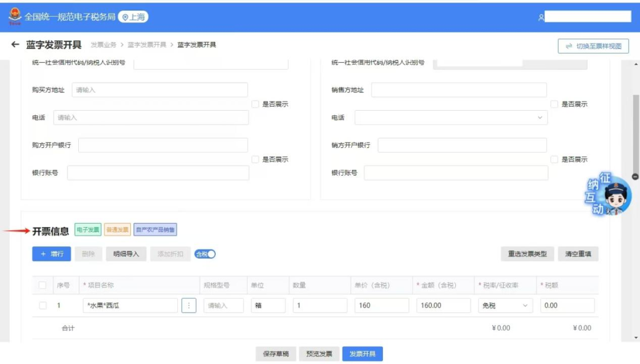Click the tax bureau emblem logo
Viewport: 640px width, 364px height.
click(x=15, y=17)
